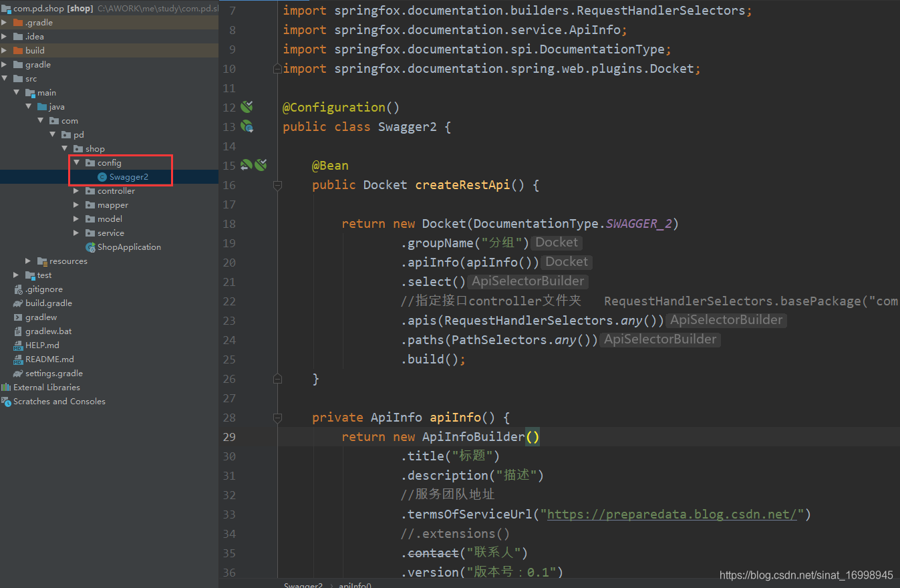Screen dimensions: 900x588
Task: Fold apiInfo method at line 28
Action: [277, 418]
